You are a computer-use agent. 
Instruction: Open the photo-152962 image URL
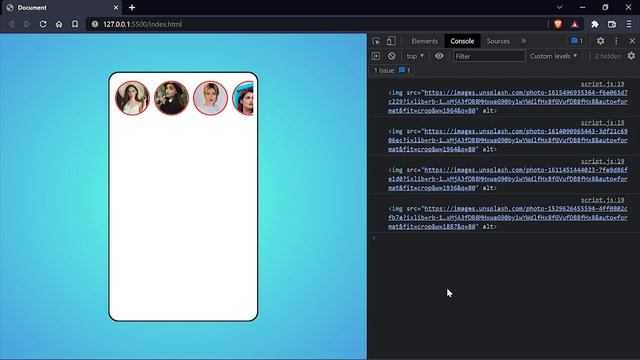click(508, 218)
